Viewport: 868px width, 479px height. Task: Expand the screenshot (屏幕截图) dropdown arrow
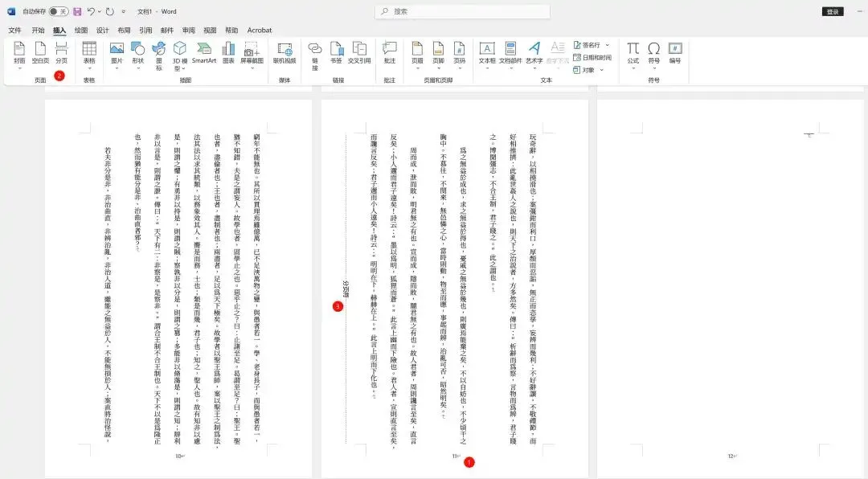click(252, 68)
